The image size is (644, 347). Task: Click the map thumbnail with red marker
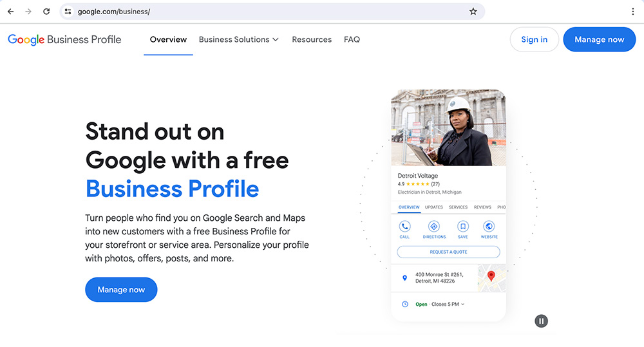491,278
